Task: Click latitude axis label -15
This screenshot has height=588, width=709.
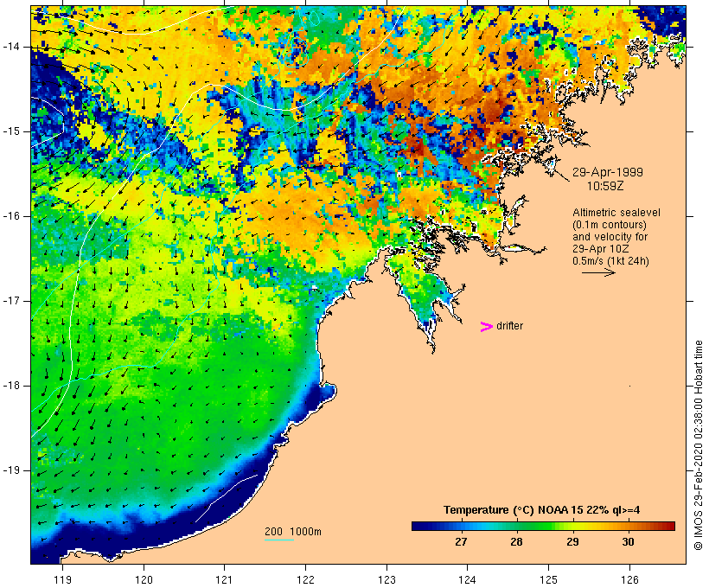Action: [x=11, y=131]
